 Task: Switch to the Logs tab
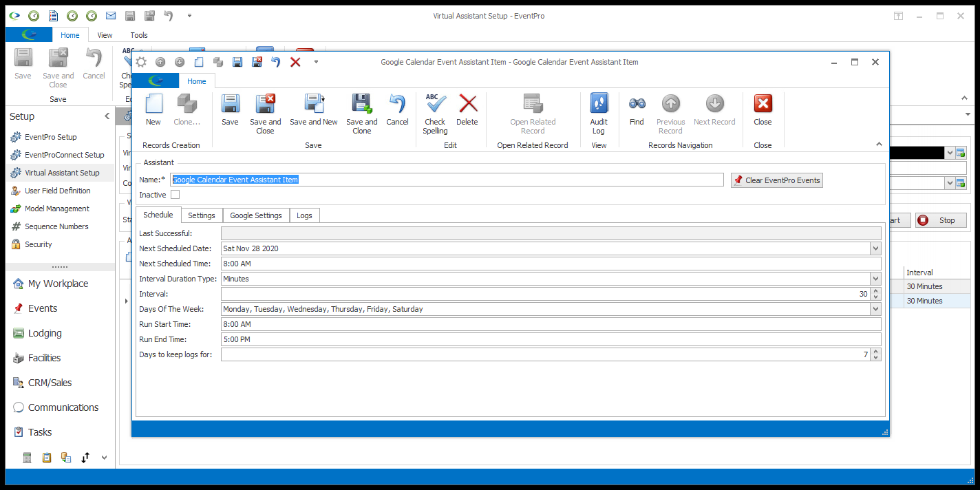tap(304, 215)
